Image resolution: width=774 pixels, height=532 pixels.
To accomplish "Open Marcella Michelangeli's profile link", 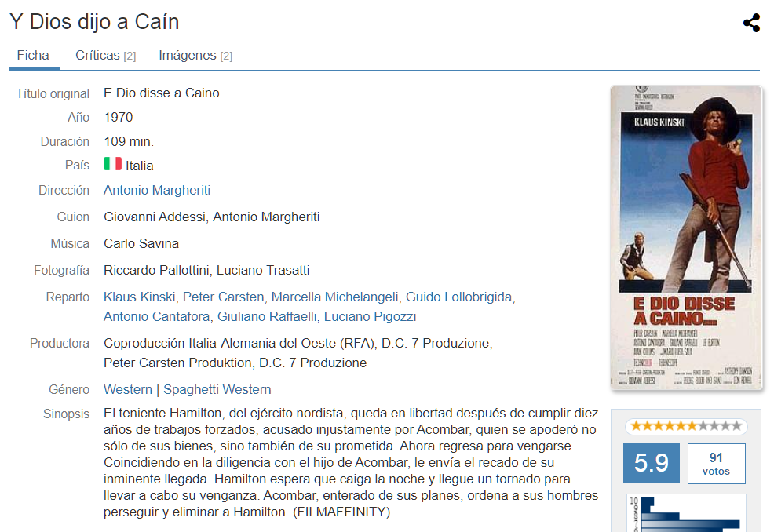I will (334, 297).
